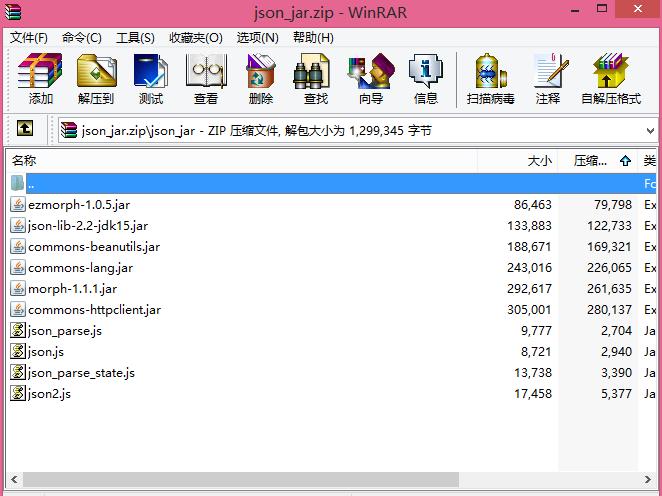
Task: Click the jar icon of commons-httpclient.jar
Action: [18, 310]
